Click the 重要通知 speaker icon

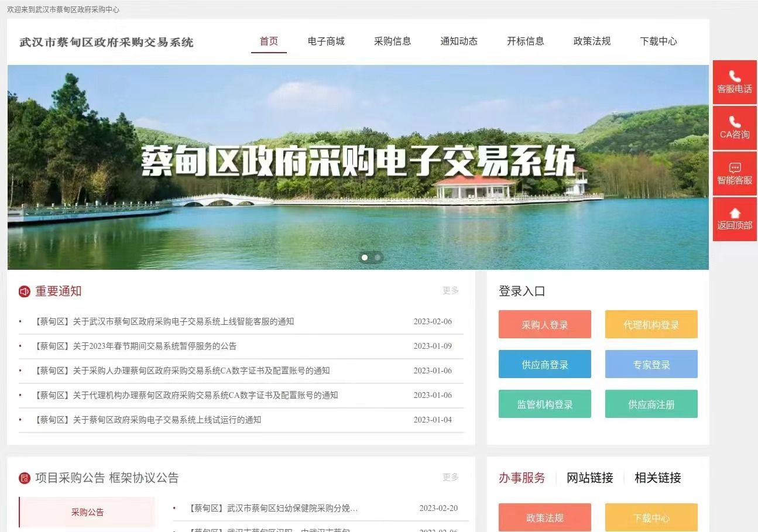coord(24,291)
